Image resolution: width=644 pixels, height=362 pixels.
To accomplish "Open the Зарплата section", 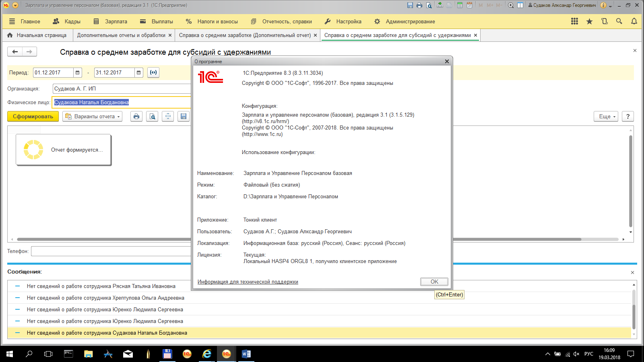I will click(x=110, y=21).
